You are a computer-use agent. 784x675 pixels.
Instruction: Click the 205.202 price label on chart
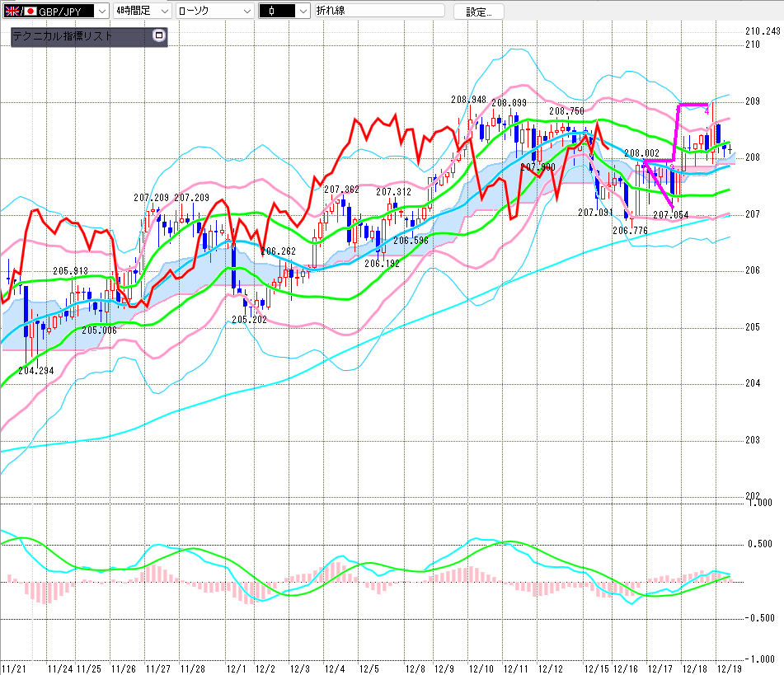pyautogui.click(x=248, y=320)
